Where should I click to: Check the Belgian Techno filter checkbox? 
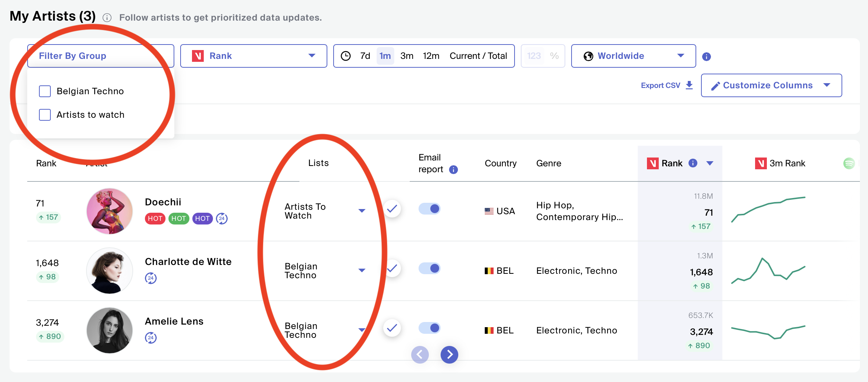click(x=45, y=91)
